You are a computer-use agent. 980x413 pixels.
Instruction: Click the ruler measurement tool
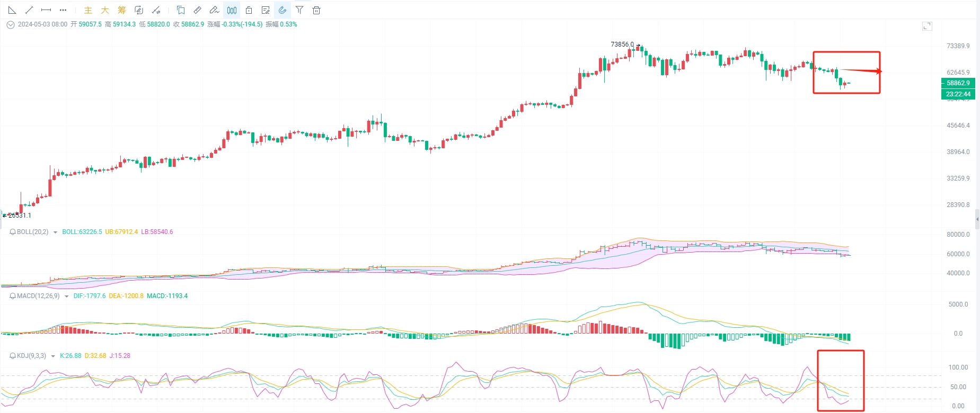197,10
